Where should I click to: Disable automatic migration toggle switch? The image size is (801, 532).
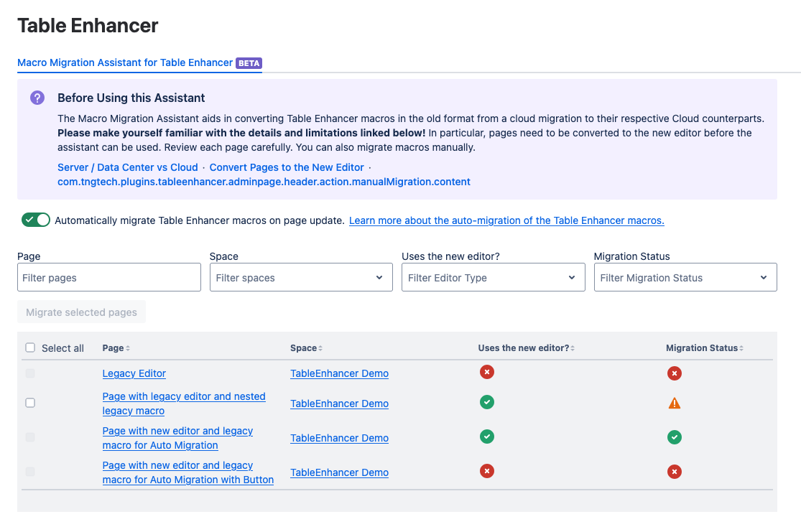pyautogui.click(x=36, y=220)
